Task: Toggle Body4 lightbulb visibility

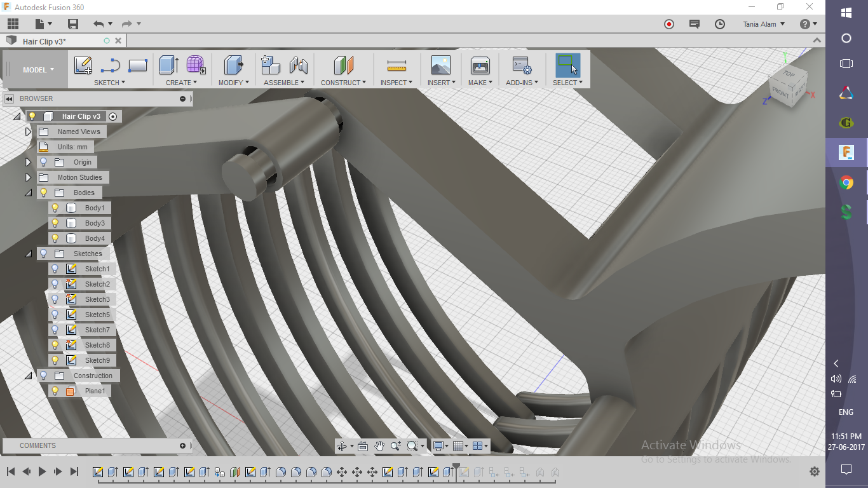Action: 55,238
